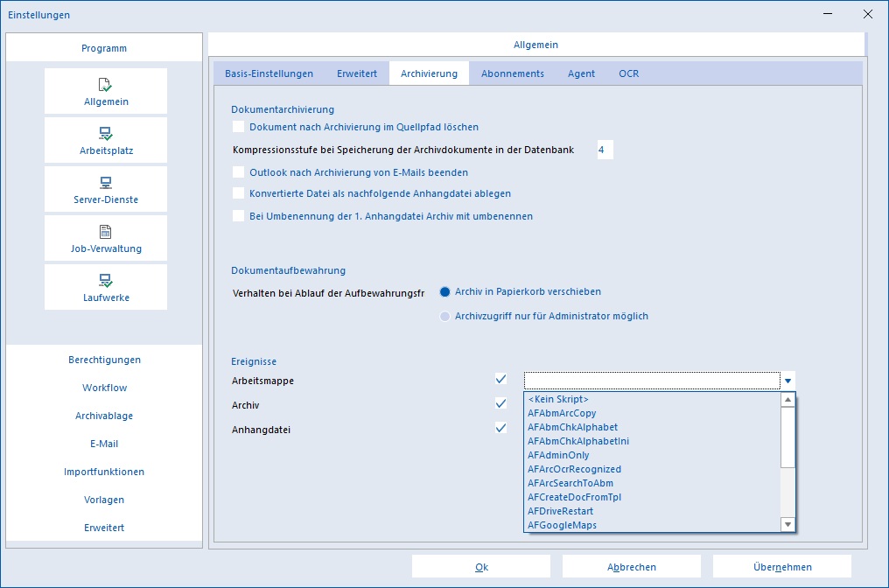
Task: Switch to the OCR tab
Action: 629,73
